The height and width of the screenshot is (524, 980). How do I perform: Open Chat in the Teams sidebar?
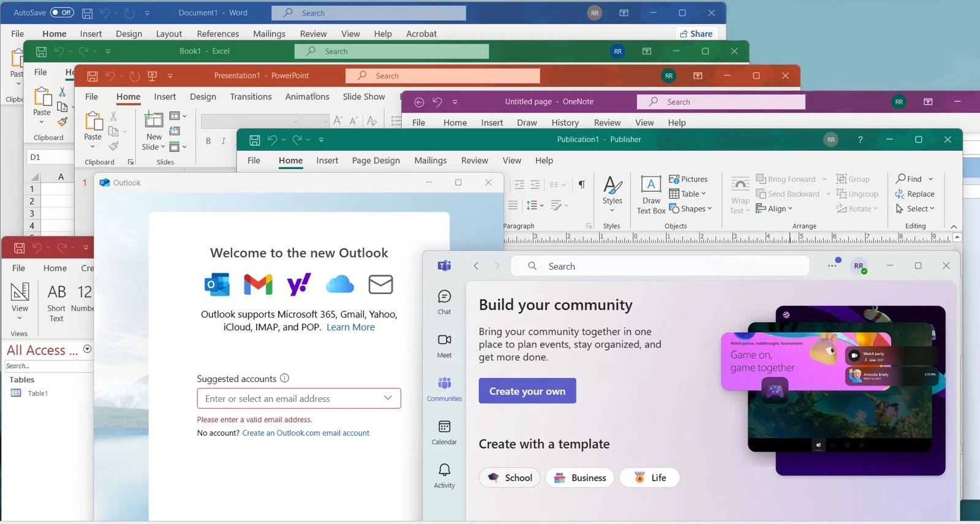pyautogui.click(x=445, y=303)
